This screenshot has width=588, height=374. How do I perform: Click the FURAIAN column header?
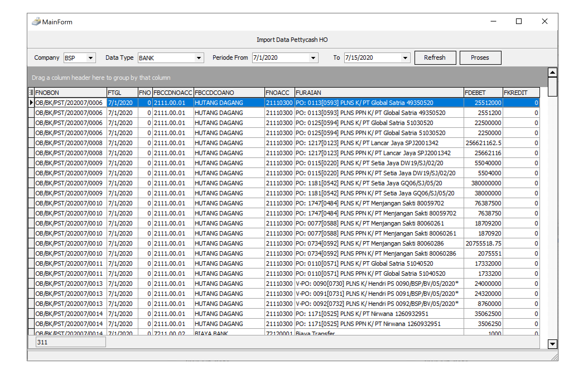coord(379,92)
